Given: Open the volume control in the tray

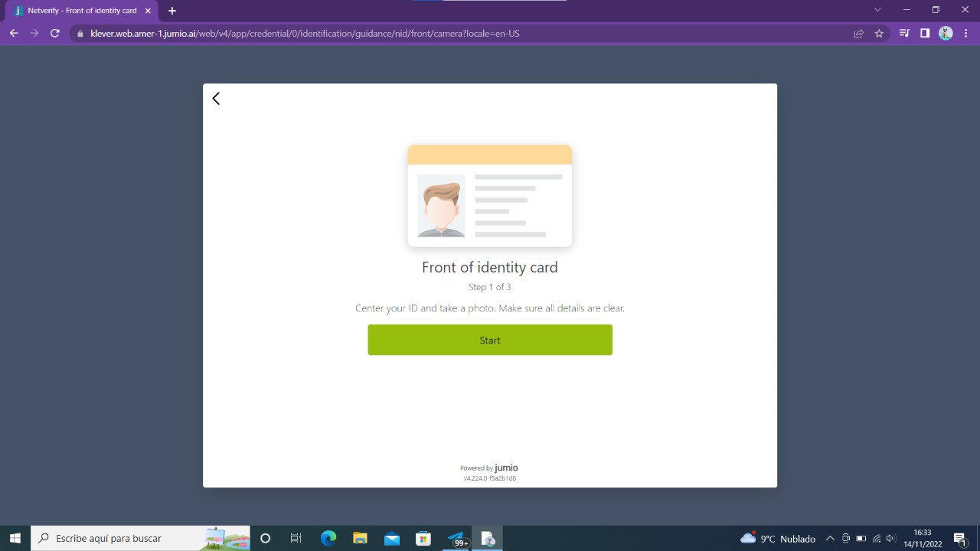Looking at the screenshot, I should [890, 539].
